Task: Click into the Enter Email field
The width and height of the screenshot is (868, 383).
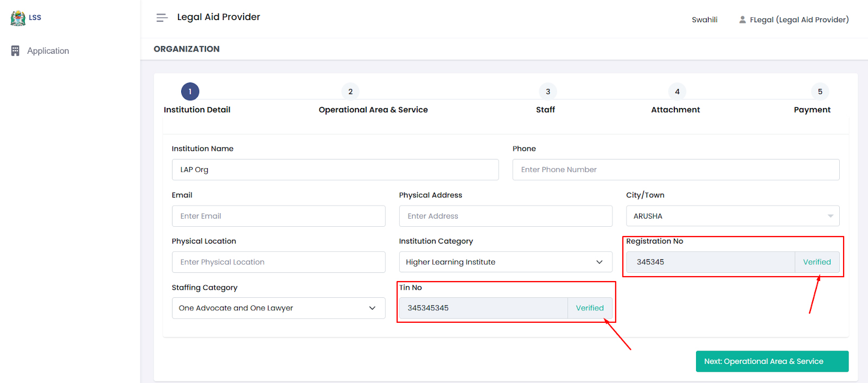Action: (278, 216)
